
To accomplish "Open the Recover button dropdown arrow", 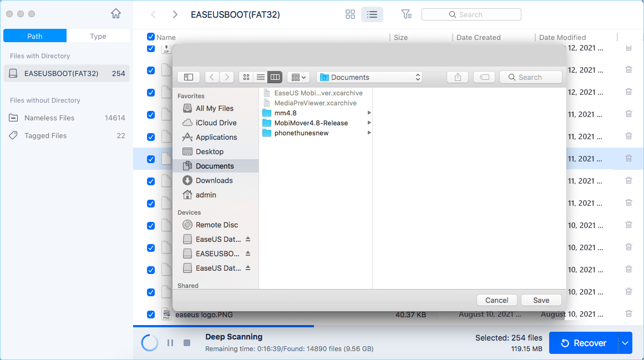I will (x=624, y=343).
